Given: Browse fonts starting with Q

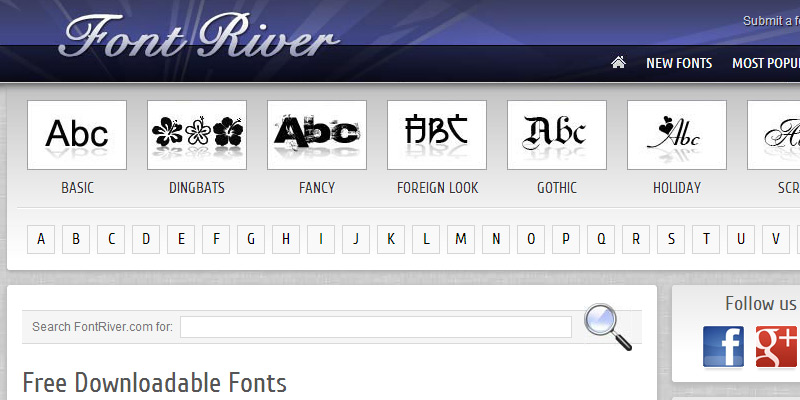Looking at the screenshot, I should coord(601,239).
